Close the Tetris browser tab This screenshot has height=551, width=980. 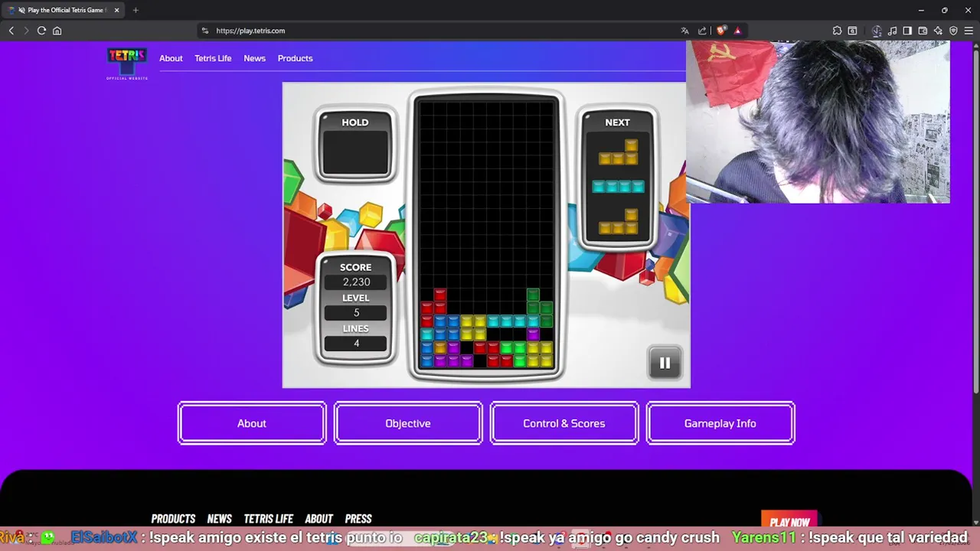coord(117,10)
